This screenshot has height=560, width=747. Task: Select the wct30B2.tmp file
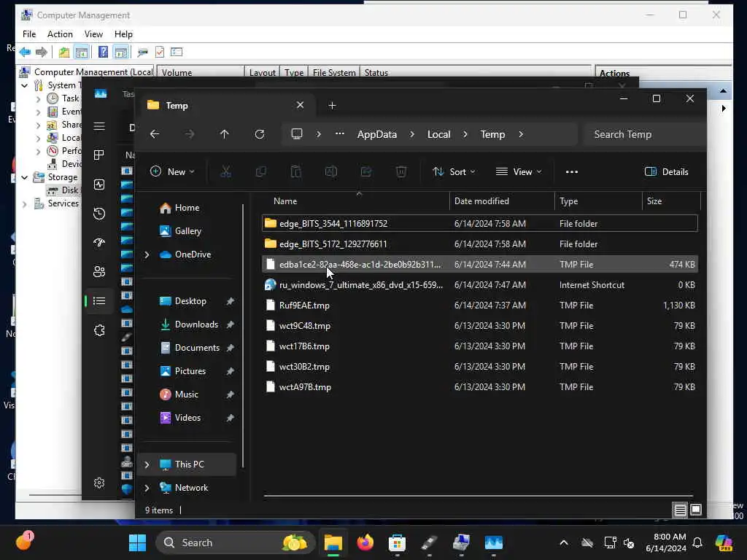click(x=480, y=367)
